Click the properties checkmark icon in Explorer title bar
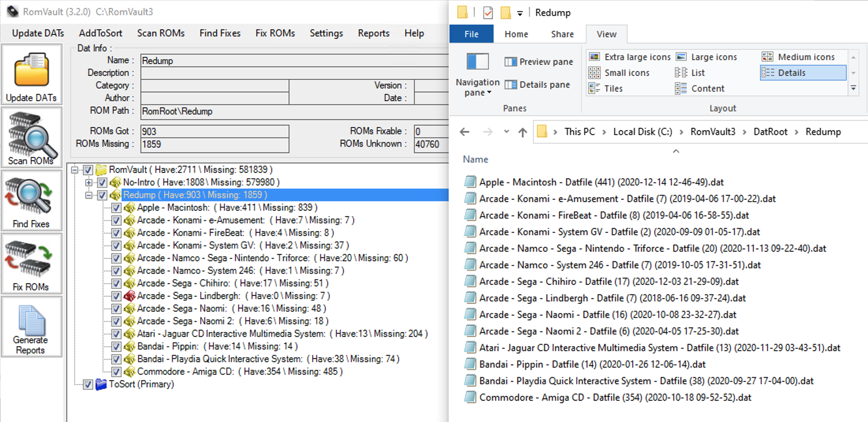 (x=488, y=13)
